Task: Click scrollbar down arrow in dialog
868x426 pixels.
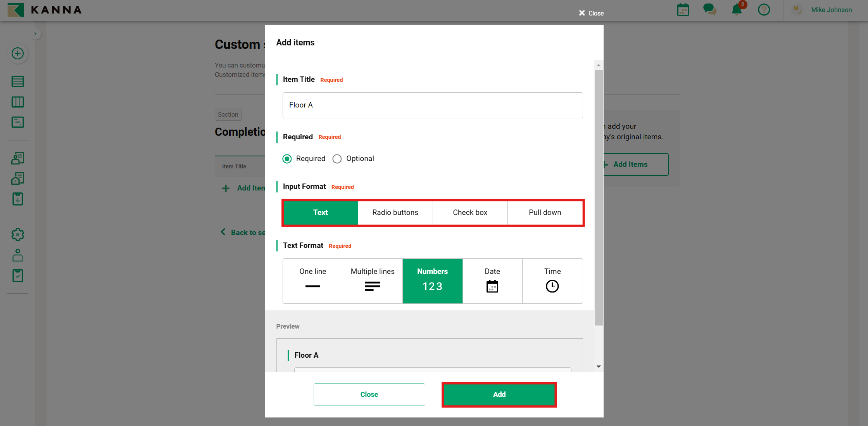Action: 599,367
